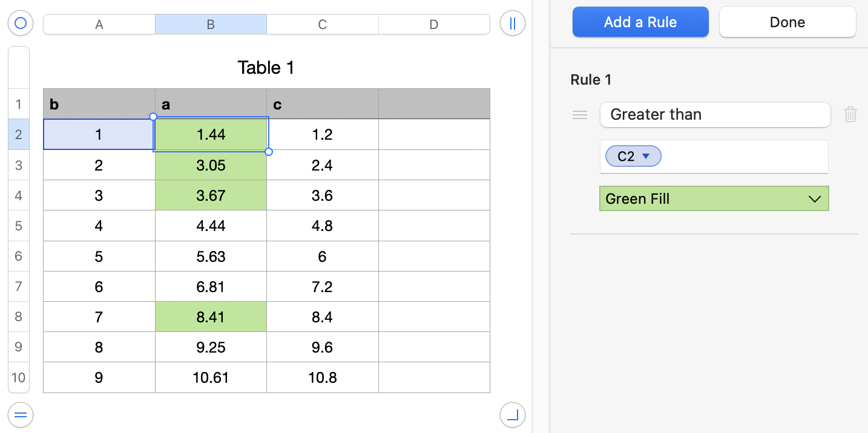Click the Rule 1 reorder grip icon
This screenshot has width=868, height=433.
(580, 115)
